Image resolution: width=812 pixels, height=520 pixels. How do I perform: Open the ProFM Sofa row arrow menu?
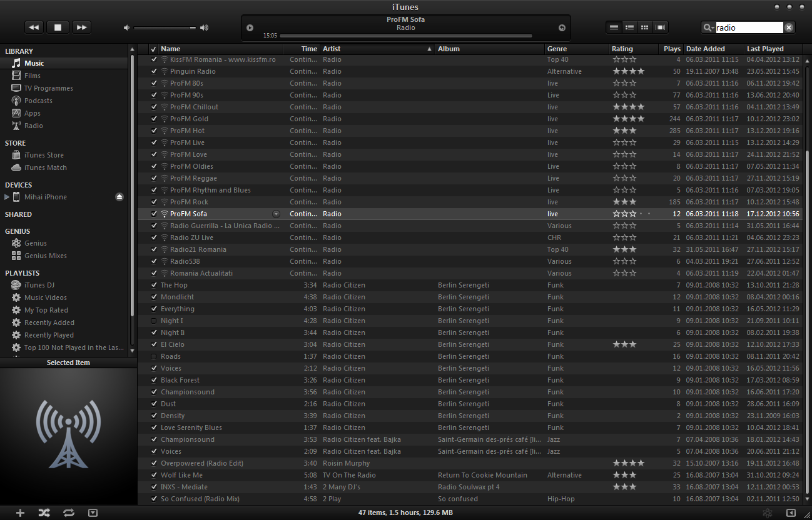coord(277,214)
